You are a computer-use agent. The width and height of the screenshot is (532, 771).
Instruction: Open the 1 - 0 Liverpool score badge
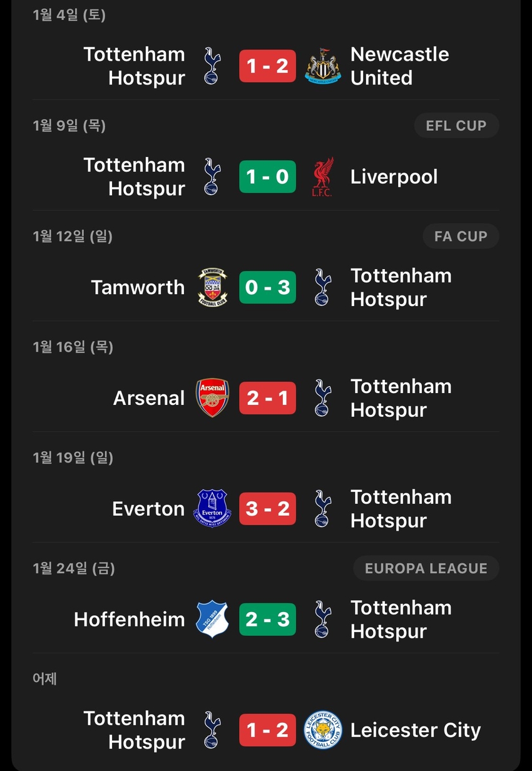267,176
